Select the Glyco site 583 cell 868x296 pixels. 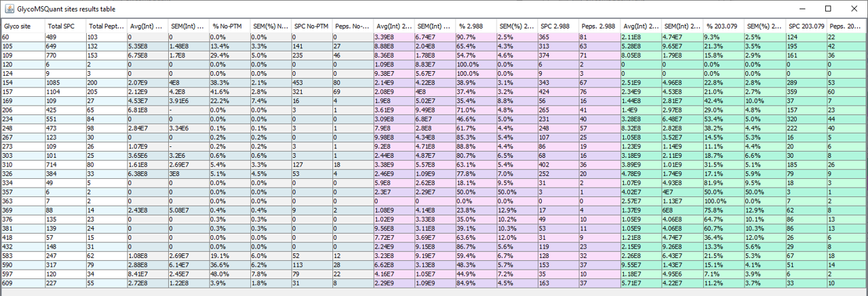tap(22, 255)
